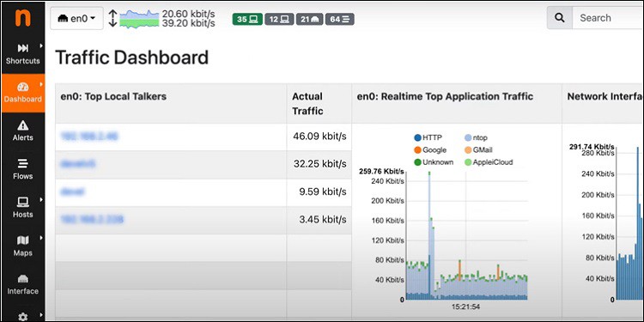
Task: Open the blurred talker with 32.25 kbit/s
Action: pos(78,164)
